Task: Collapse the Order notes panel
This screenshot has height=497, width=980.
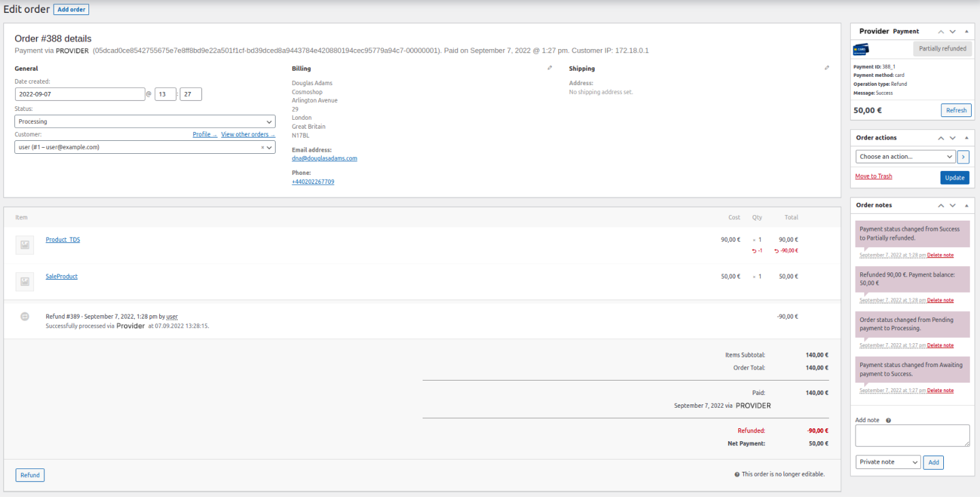Action: coord(966,205)
